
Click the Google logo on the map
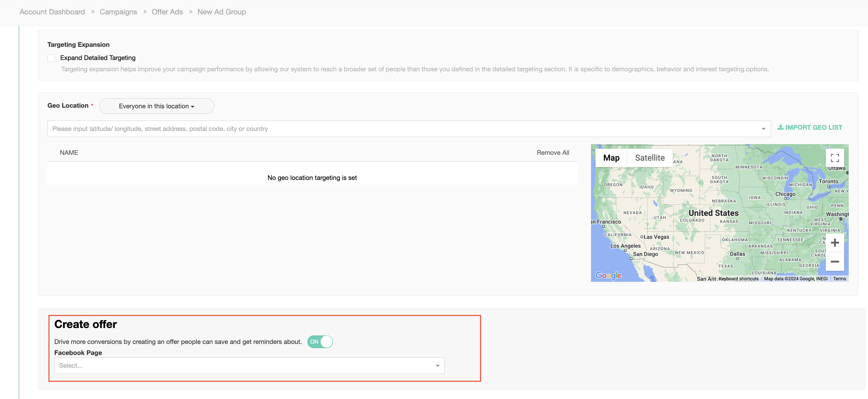[608, 275]
